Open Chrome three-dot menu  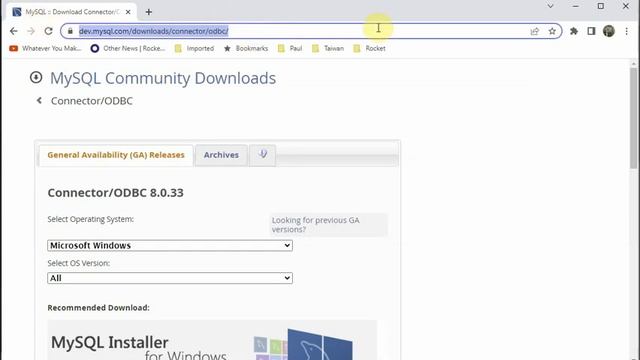(627, 31)
